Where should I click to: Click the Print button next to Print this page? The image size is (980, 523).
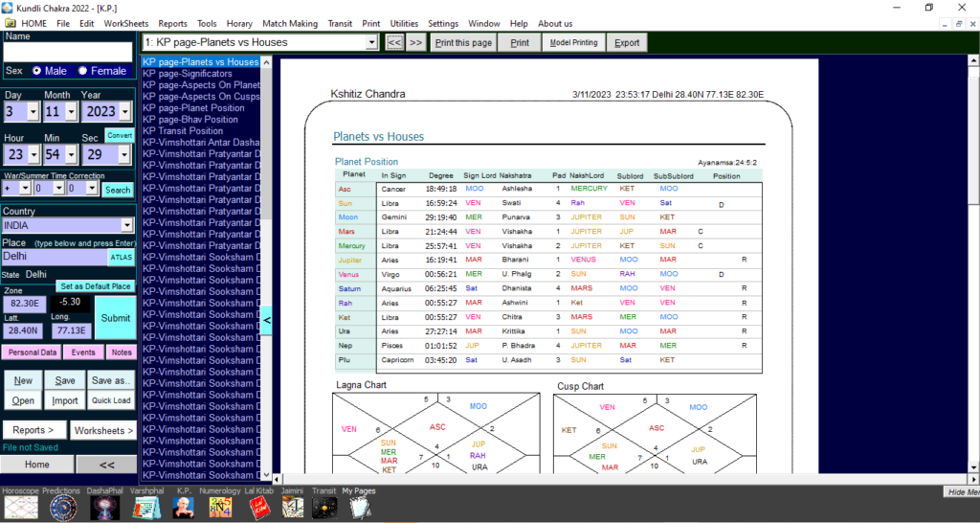click(x=520, y=42)
